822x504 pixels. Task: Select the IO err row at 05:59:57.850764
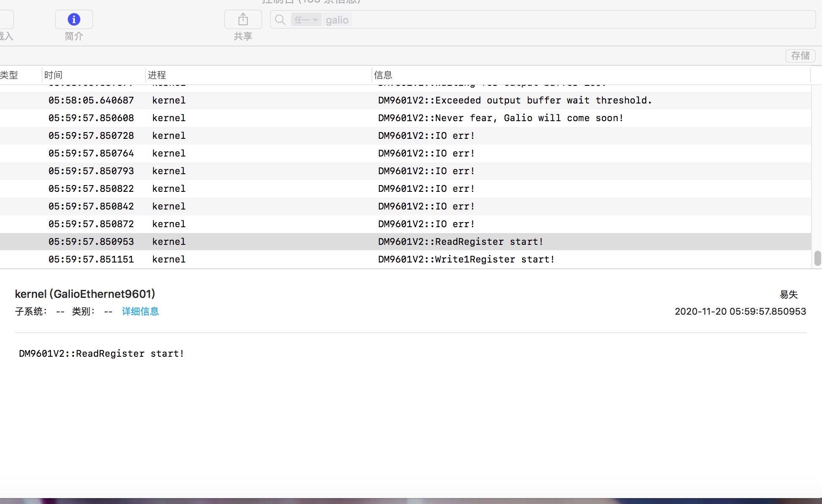406,154
